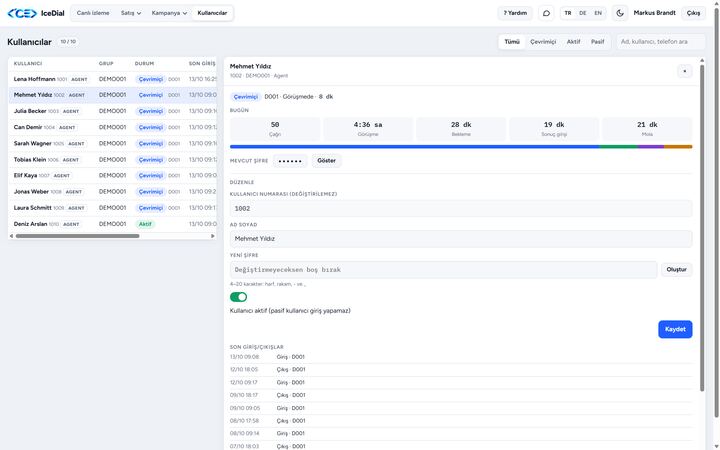Open the chat bubble icon
The height and width of the screenshot is (450, 720).
click(x=546, y=13)
